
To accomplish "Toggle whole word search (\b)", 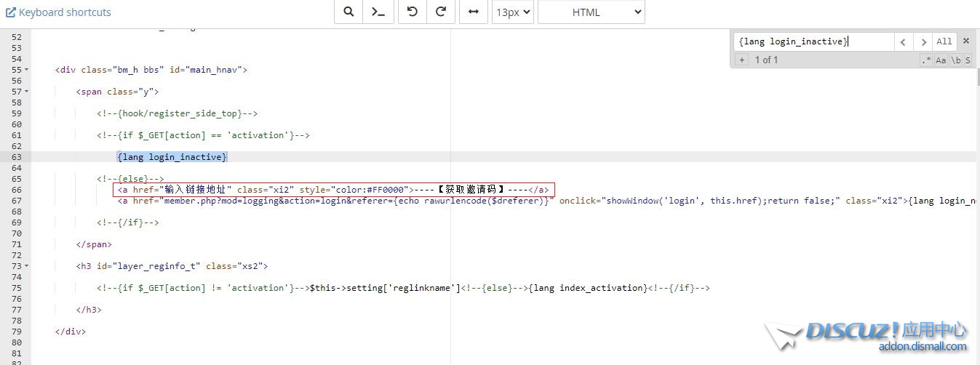I will pos(955,60).
